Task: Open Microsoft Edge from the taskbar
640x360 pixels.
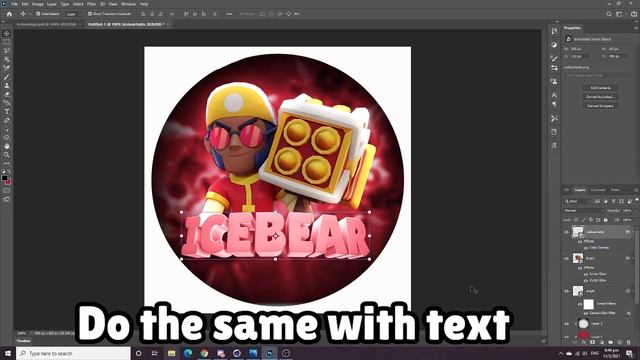Action: coord(188,353)
